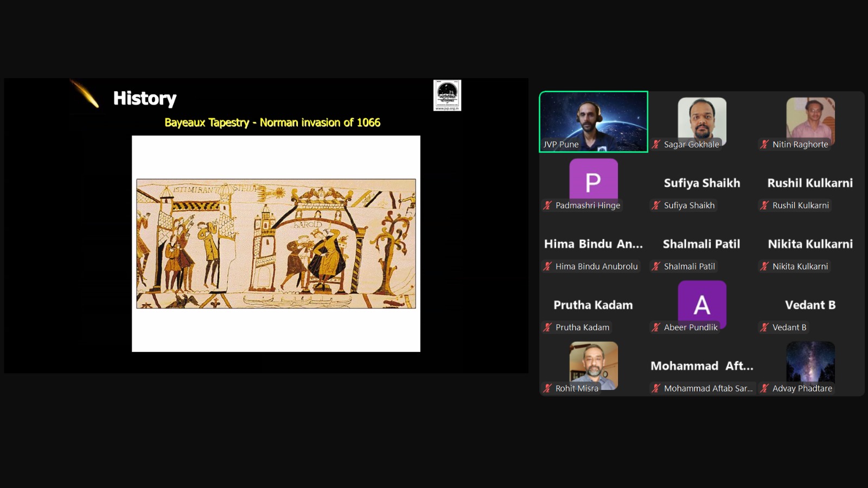The image size is (868, 488).
Task: Click the large Nikita Kulkarni name tile
Action: pyautogui.click(x=810, y=244)
